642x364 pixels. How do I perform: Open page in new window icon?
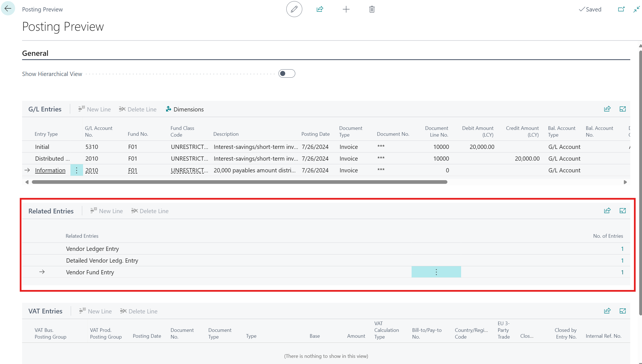(621, 9)
